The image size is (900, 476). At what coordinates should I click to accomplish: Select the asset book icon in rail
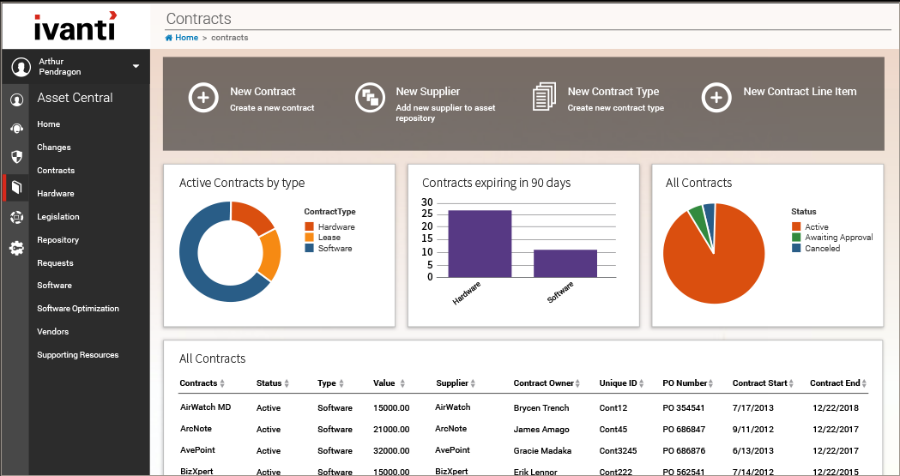click(17, 187)
